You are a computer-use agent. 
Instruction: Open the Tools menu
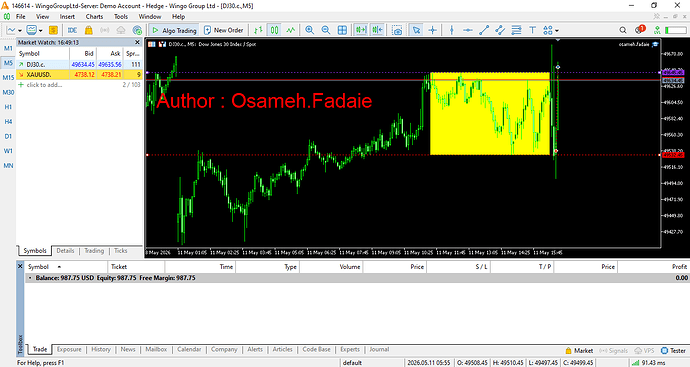pos(121,17)
